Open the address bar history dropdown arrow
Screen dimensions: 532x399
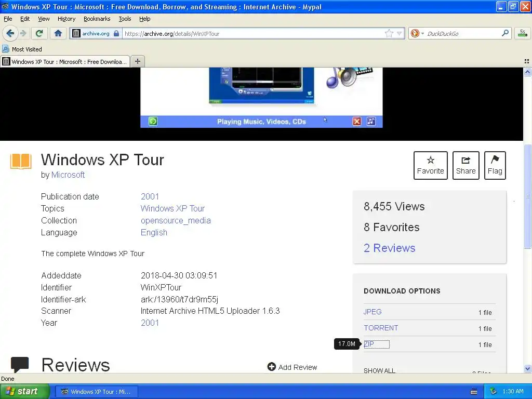400,33
